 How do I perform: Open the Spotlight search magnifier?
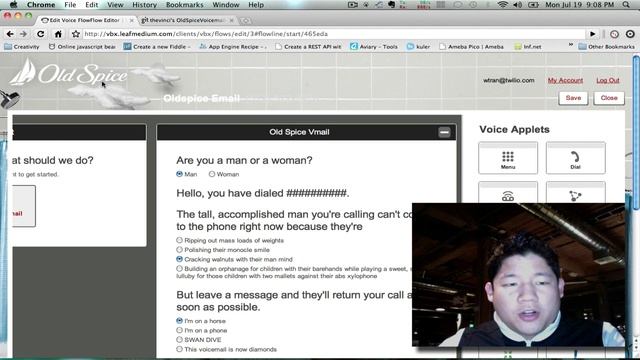pos(626,5)
